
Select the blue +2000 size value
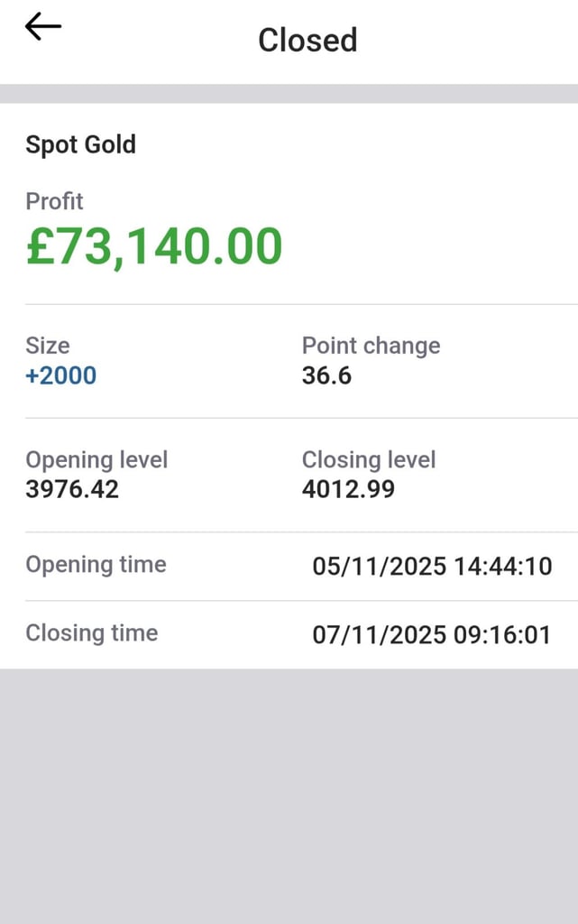click(x=60, y=376)
